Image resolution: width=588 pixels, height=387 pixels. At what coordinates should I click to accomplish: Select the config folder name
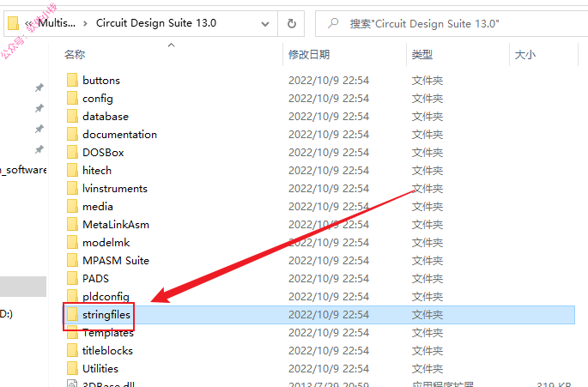click(98, 99)
